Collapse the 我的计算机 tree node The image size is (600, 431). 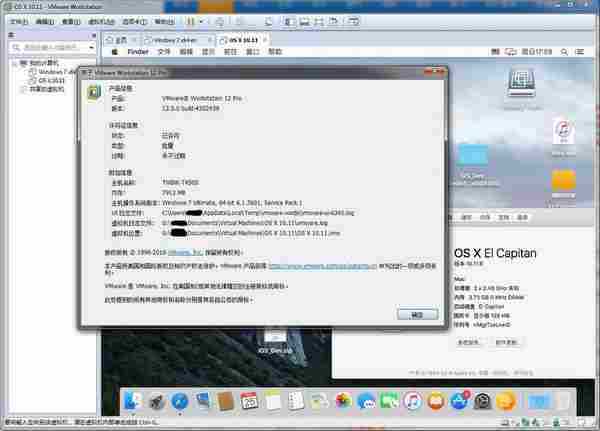coord(13,63)
